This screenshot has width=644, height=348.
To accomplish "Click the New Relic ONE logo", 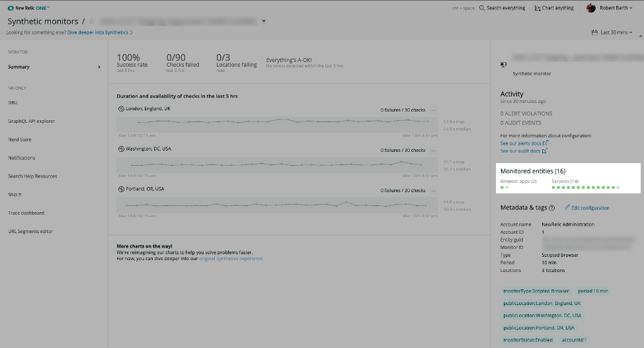I will [28, 8].
